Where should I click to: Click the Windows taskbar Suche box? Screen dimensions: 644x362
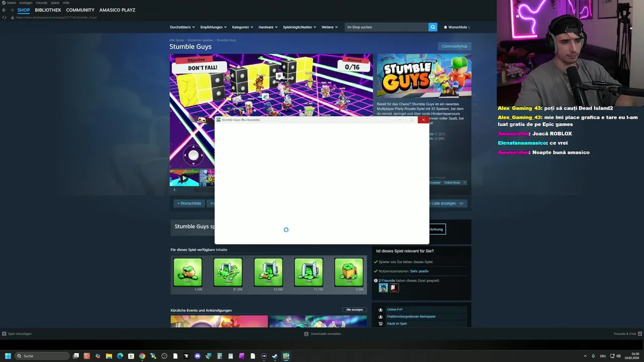(x=42, y=356)
